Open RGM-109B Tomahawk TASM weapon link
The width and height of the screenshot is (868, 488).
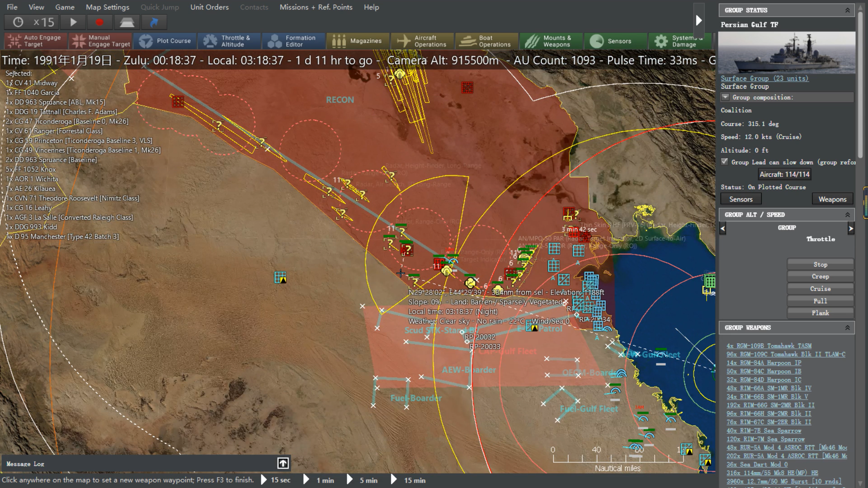(769, 346)
